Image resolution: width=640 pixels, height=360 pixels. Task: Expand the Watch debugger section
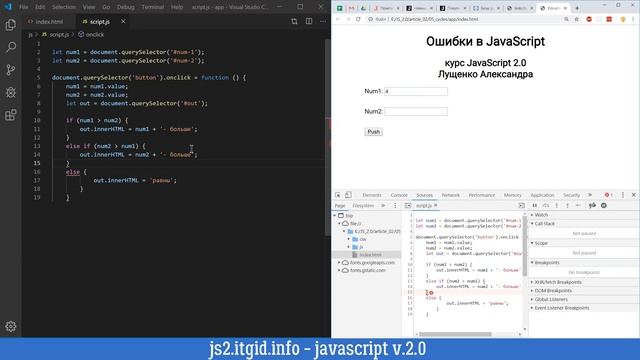click(x=584, y=215)
